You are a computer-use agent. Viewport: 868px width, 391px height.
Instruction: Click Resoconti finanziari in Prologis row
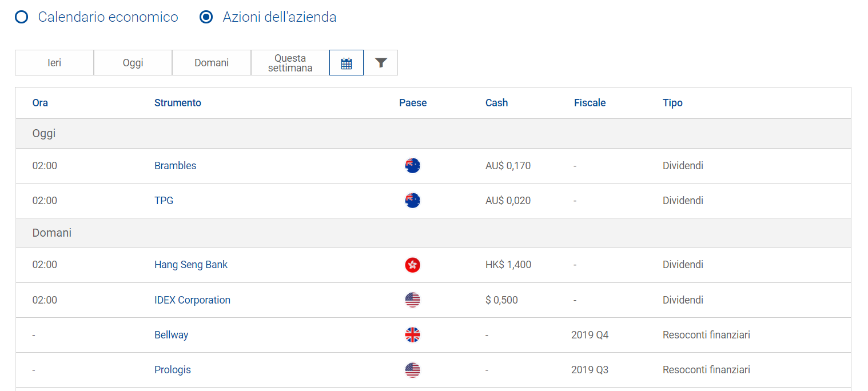coord(706,370)
